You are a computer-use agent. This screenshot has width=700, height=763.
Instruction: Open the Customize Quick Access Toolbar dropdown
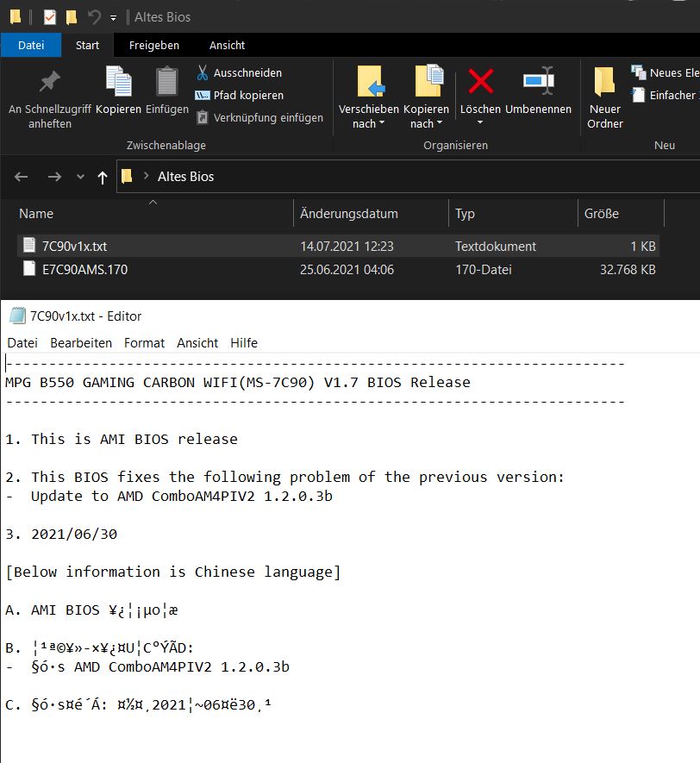click(113, 18)
